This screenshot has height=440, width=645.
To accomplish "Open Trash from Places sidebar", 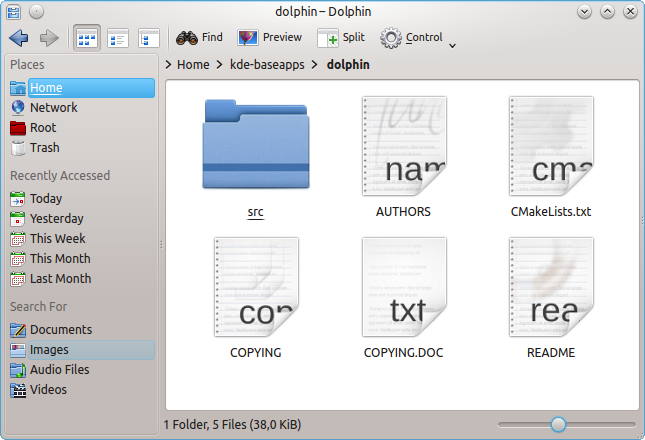I will tap(44, 148).
